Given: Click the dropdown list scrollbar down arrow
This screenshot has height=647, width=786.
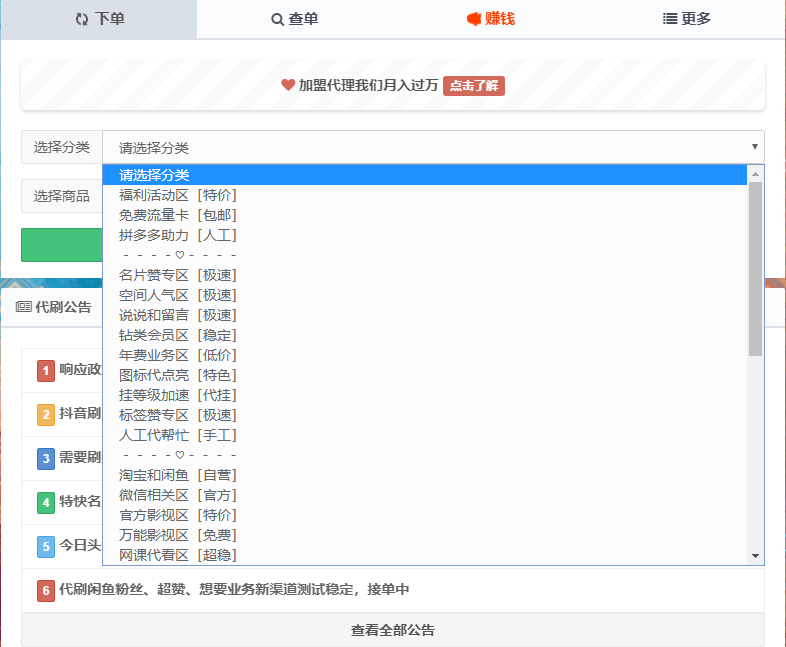Looking at the screenshot, I should click(755, 556).
